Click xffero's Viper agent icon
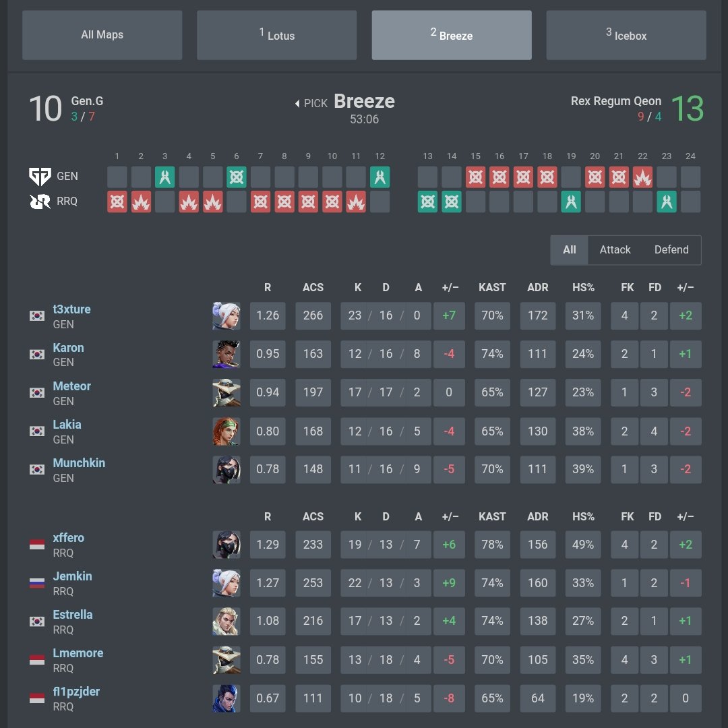This screenshot has height=728, width=728. tap(226, 544)
